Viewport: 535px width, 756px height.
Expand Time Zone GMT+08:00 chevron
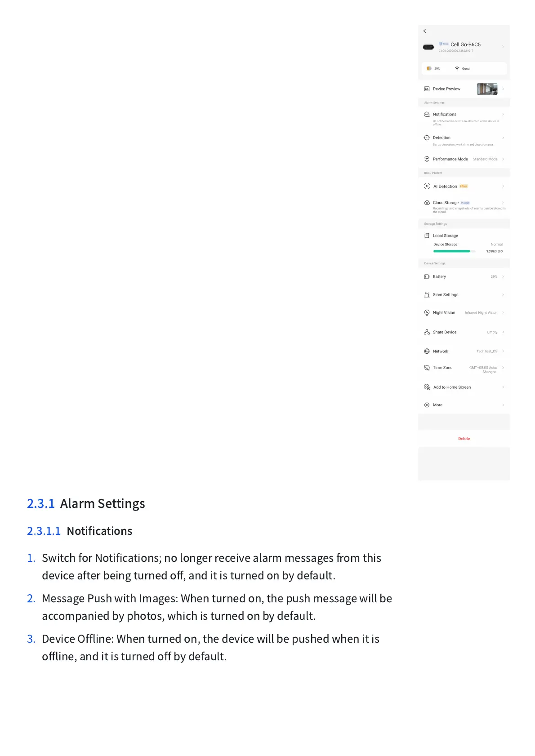click(503, 368)
